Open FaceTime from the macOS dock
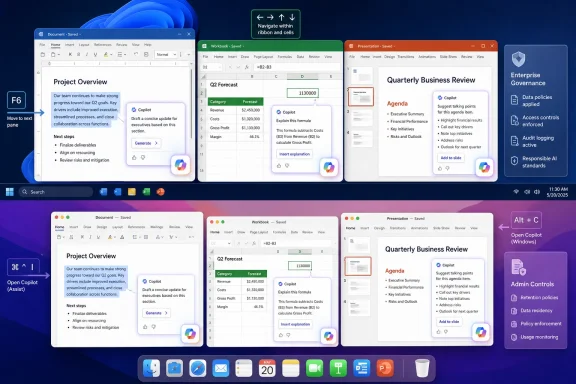576x384 pixels. pos(314,368)
